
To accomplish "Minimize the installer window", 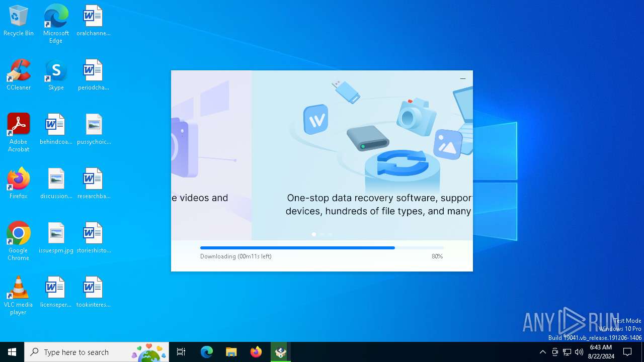I will 463,78.
